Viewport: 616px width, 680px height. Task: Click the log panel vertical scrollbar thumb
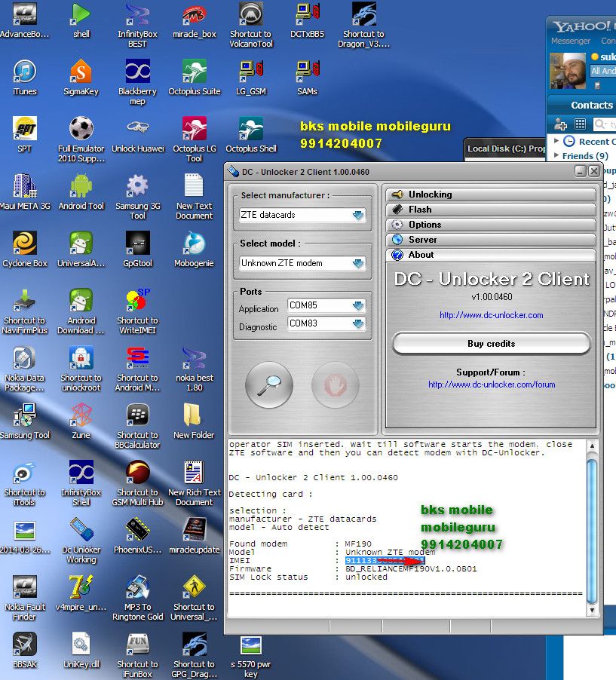tap(592, 531)
